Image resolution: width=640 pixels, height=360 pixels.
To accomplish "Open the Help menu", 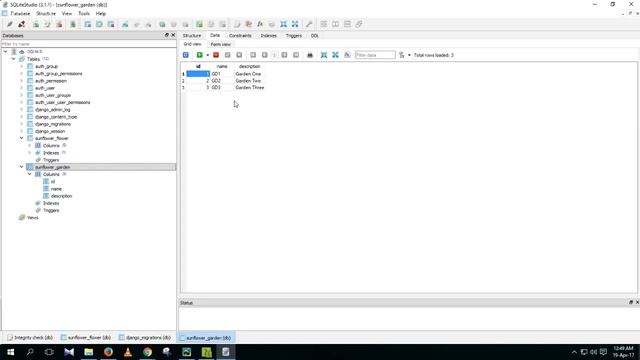I will coord(100,13).
